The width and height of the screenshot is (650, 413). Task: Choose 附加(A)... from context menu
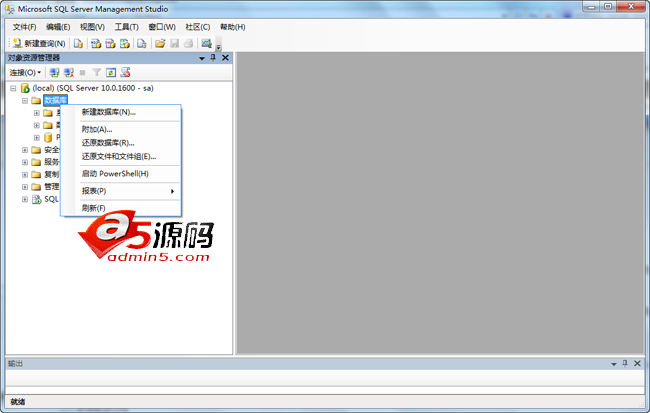coord(121,129)
